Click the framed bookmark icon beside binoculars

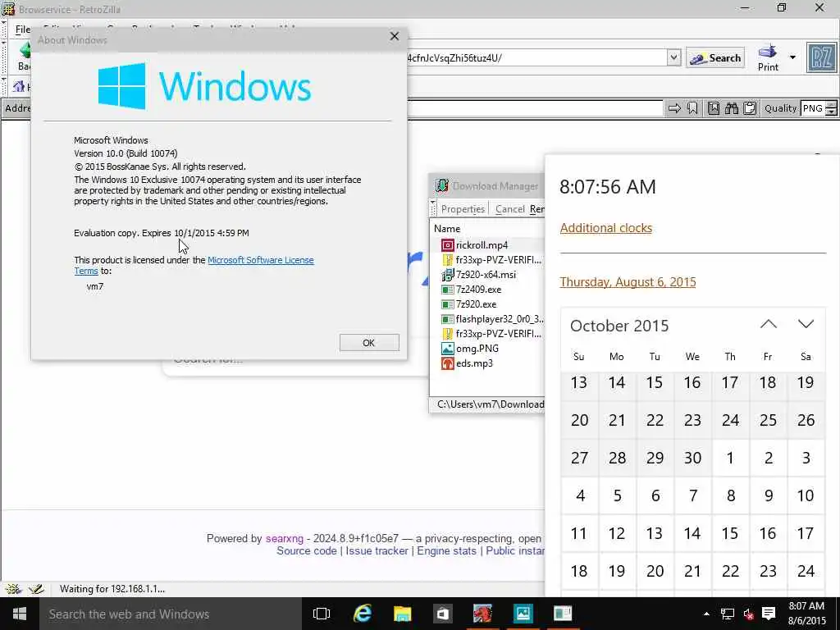tap(714, 109)
